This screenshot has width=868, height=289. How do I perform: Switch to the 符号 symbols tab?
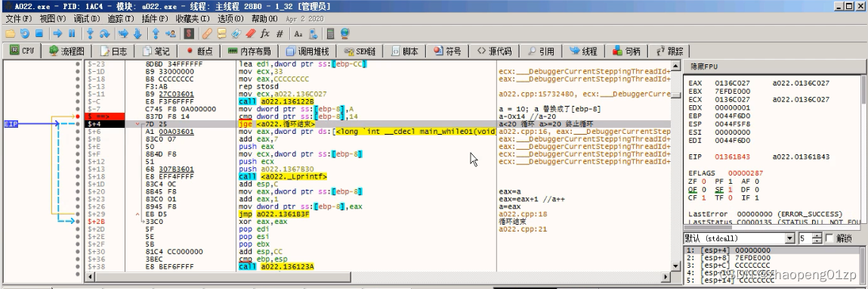tap(448, 51)
